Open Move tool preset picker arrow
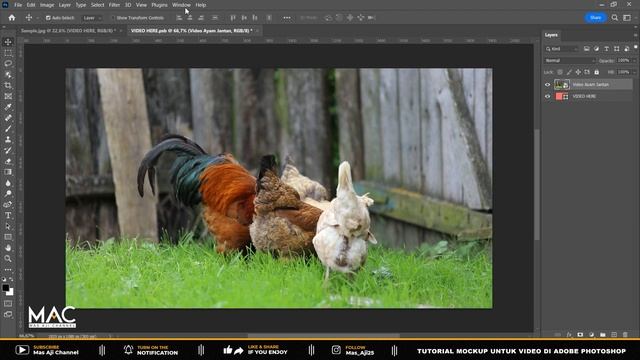This screenshot has width=640, height=360. coord(38,18)
